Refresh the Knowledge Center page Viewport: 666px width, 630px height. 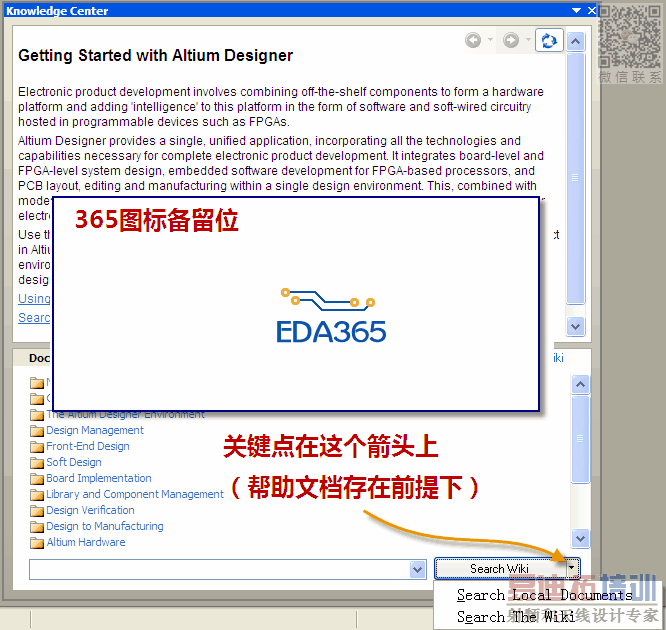[549, 41]
